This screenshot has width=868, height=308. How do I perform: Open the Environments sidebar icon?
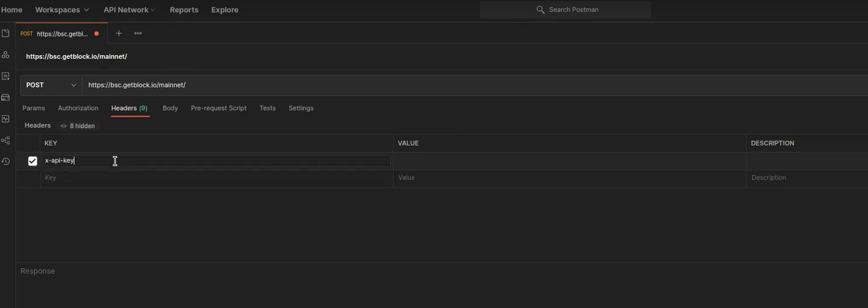point(6,76)
